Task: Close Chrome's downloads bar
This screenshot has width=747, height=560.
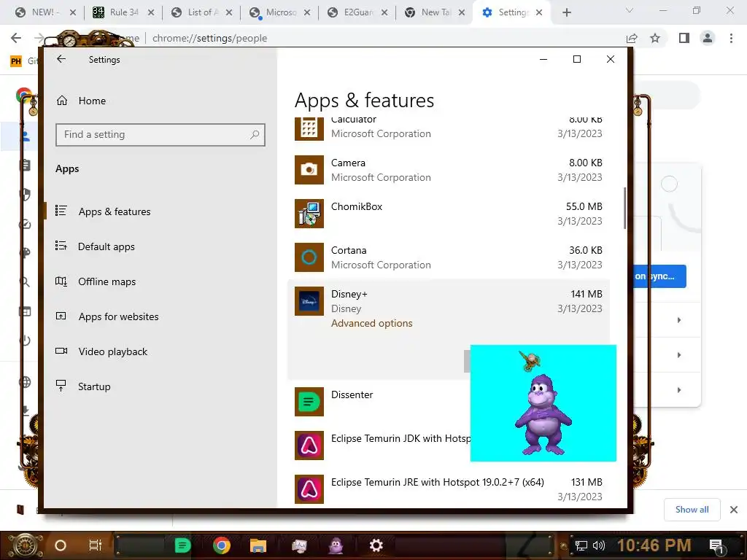Action: [x=734, y=510]
